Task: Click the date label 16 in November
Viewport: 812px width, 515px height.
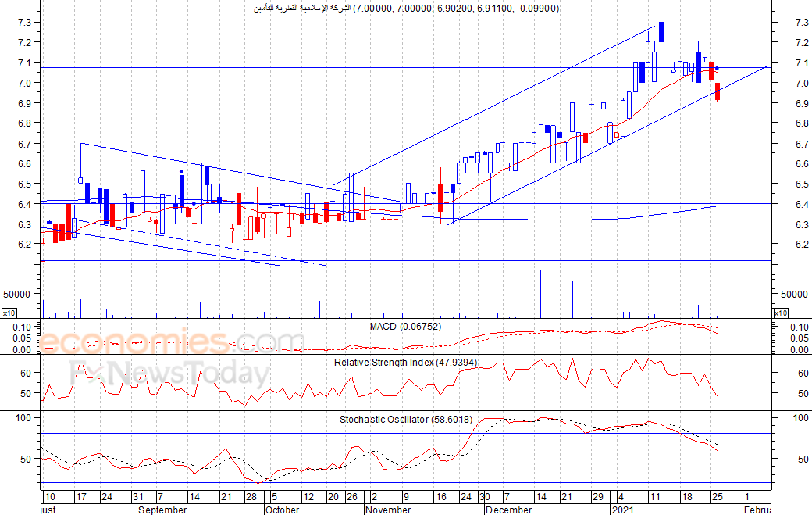Action: click(x=440, y=497)
